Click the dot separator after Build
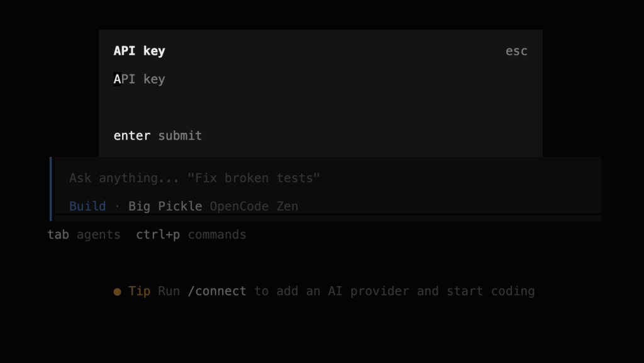The image size is (644, 363). (x=117, y=206)
